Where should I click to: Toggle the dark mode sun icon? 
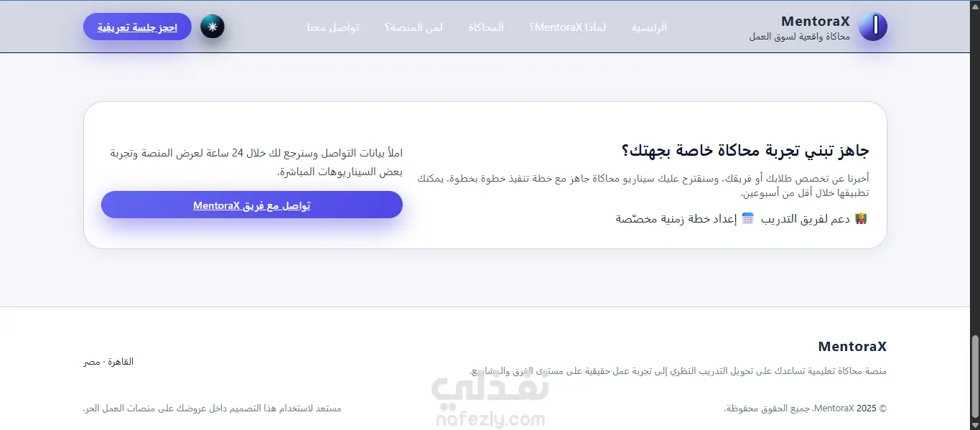[x=212, y=27]
